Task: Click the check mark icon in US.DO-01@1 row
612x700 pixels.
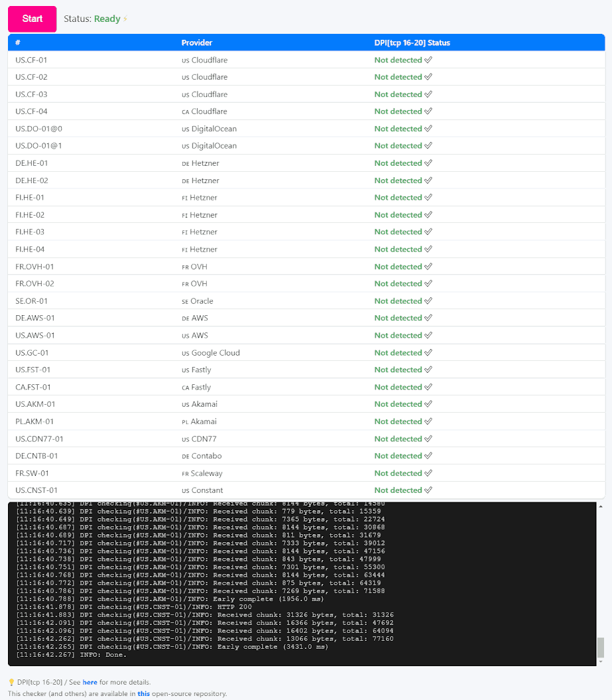Action: point(428,145)
